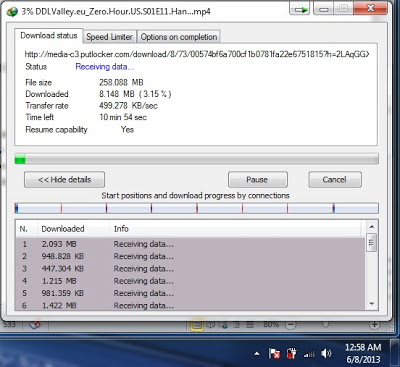Cancel the download

coord(335,180)
